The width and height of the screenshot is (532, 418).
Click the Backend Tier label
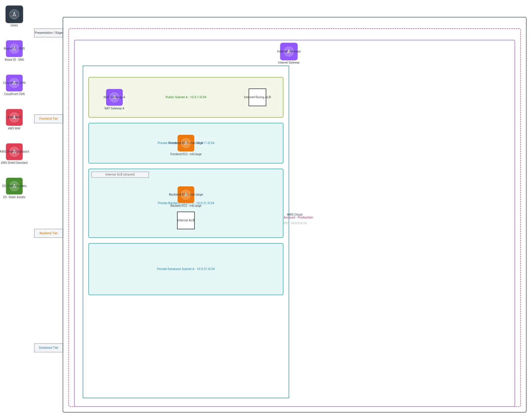[49, 233]
